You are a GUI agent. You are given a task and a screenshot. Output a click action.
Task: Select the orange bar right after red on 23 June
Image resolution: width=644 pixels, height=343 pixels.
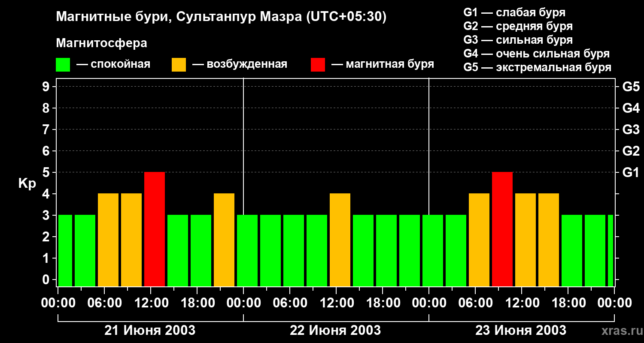click(526, 240)
